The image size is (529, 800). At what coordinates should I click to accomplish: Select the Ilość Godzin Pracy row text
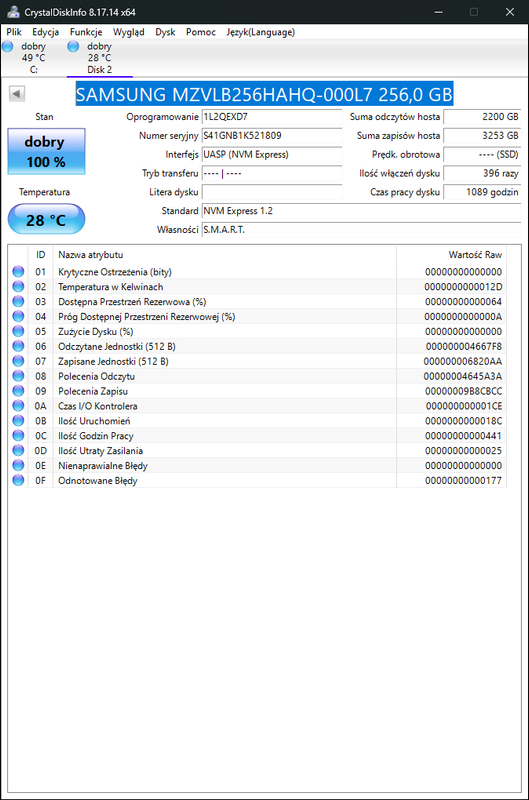[x=95, y=436]
